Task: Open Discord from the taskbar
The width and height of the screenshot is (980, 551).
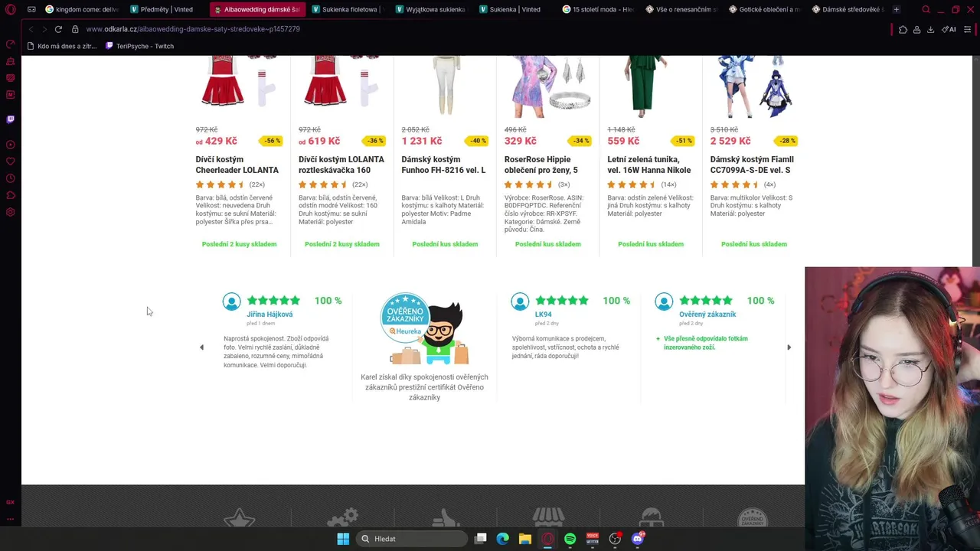Action: (x=638, y=539)
